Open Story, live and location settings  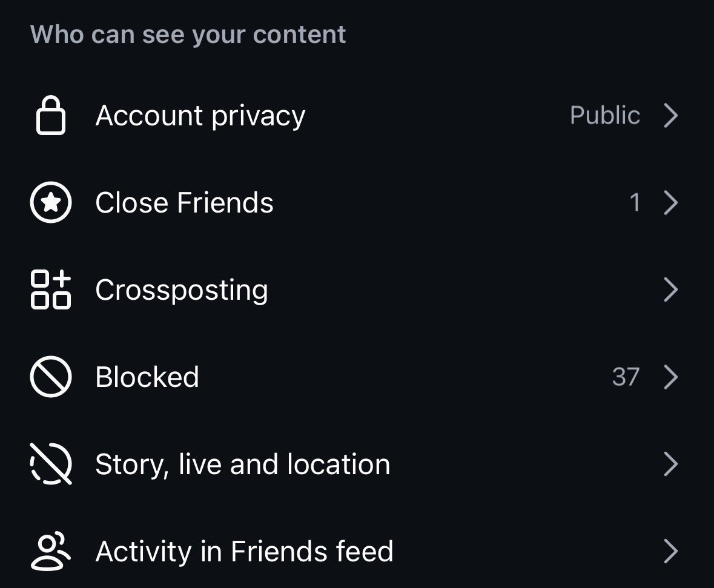click(357, 464)
